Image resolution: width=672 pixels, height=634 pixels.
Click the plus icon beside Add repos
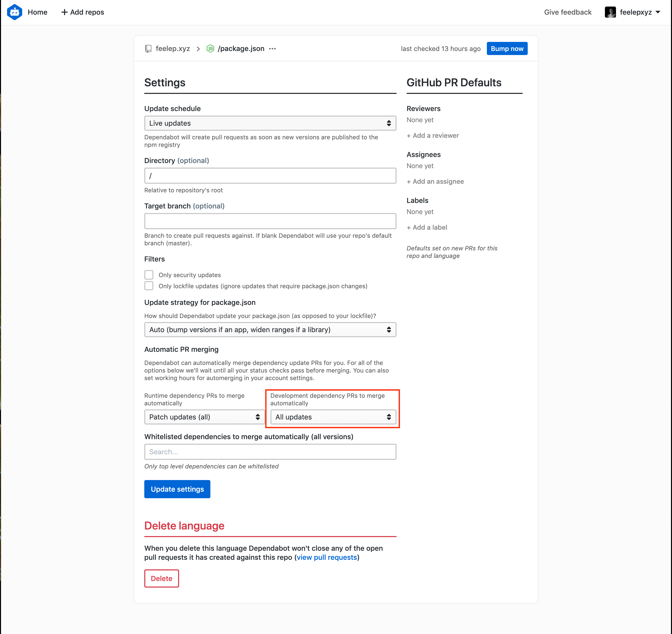[x=64, y=12]
